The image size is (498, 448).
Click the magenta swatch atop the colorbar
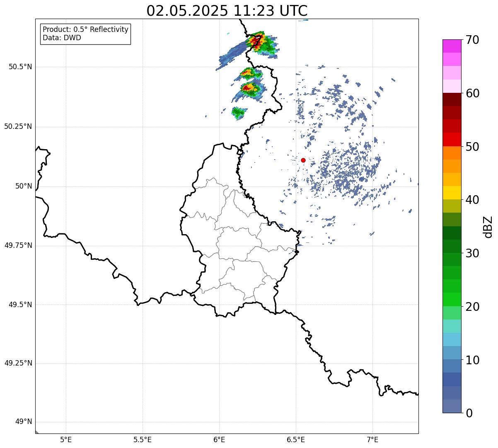pos(452,46)
